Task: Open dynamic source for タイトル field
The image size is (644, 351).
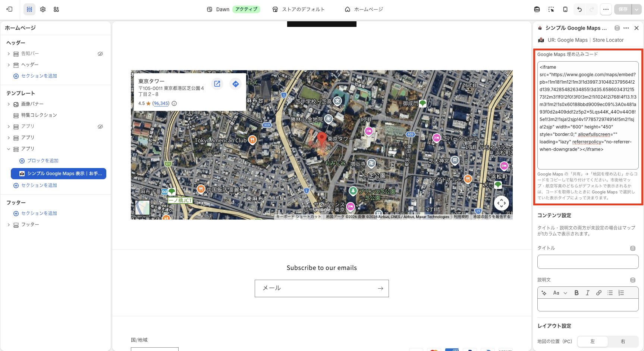Action: click(x=633, y=248)
